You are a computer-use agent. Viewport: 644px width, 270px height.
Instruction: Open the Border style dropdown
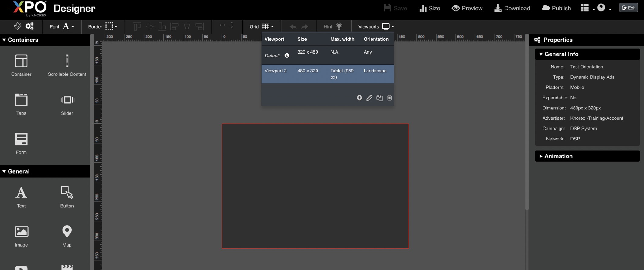111,26
